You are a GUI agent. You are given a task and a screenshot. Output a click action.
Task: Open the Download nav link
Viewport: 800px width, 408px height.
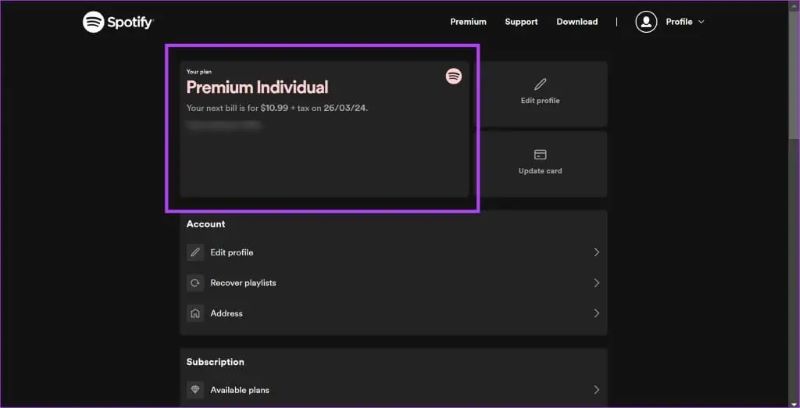coord(577,22)
